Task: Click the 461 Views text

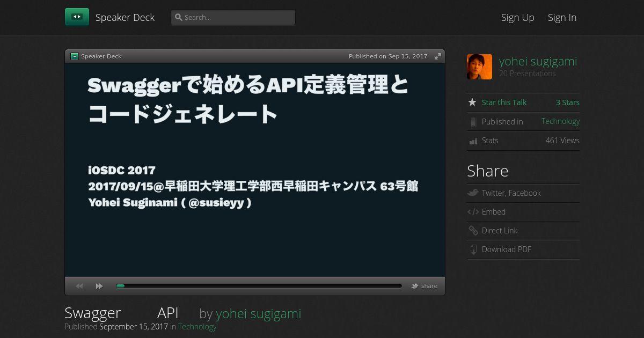Action: [562, 141]
